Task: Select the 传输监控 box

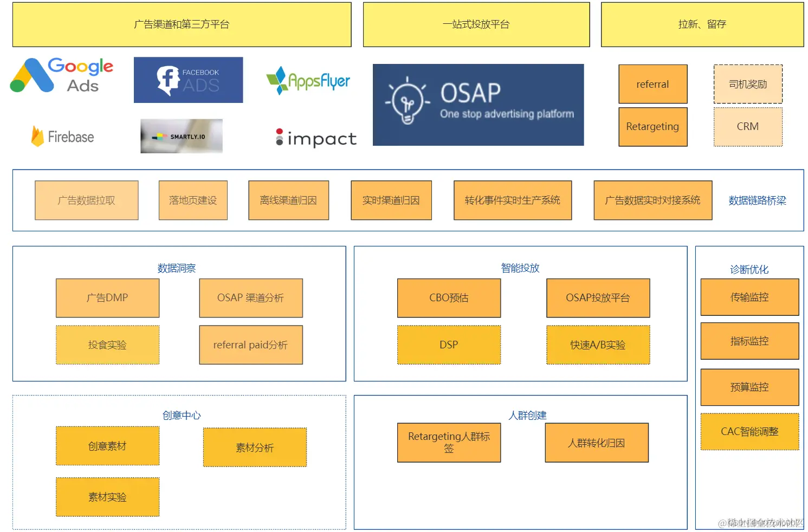Action: [750, 297]
